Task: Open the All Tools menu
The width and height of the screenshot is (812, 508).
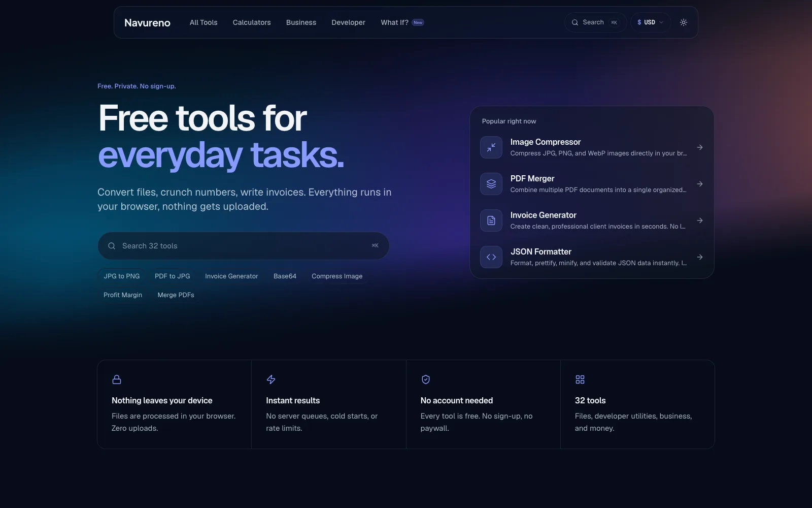Action: tap(204, 22)
